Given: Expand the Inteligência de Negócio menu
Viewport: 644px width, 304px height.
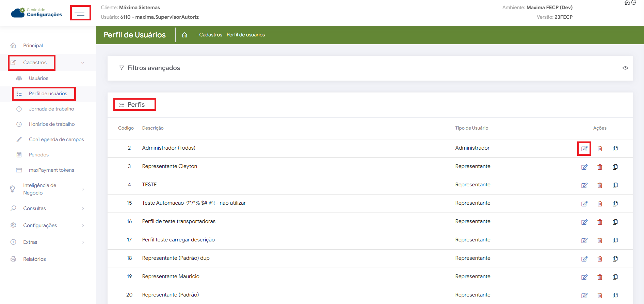Looking at the screenshot, I should click(83, 189).
